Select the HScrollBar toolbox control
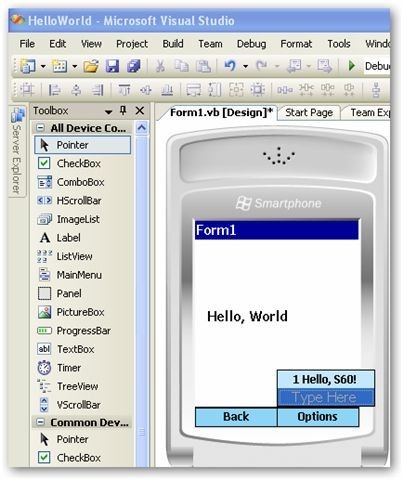This screenshot has height=480, width=403. (82, 201)
